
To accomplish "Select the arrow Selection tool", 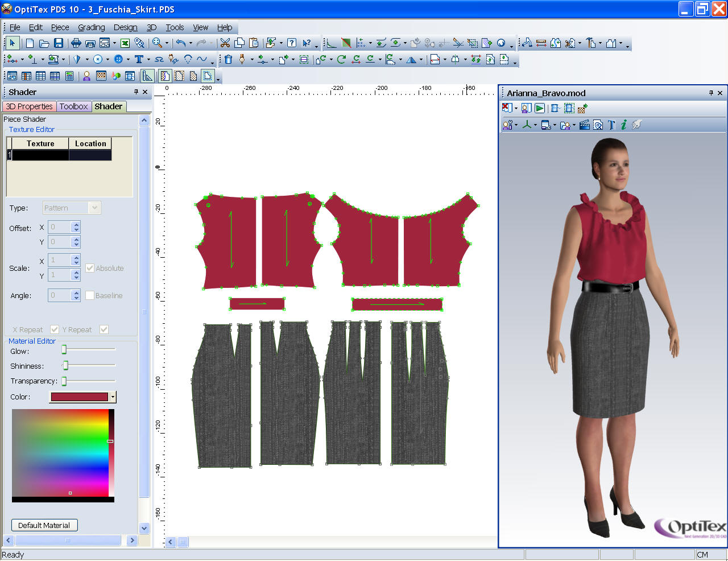I will (x=11, y=43).
